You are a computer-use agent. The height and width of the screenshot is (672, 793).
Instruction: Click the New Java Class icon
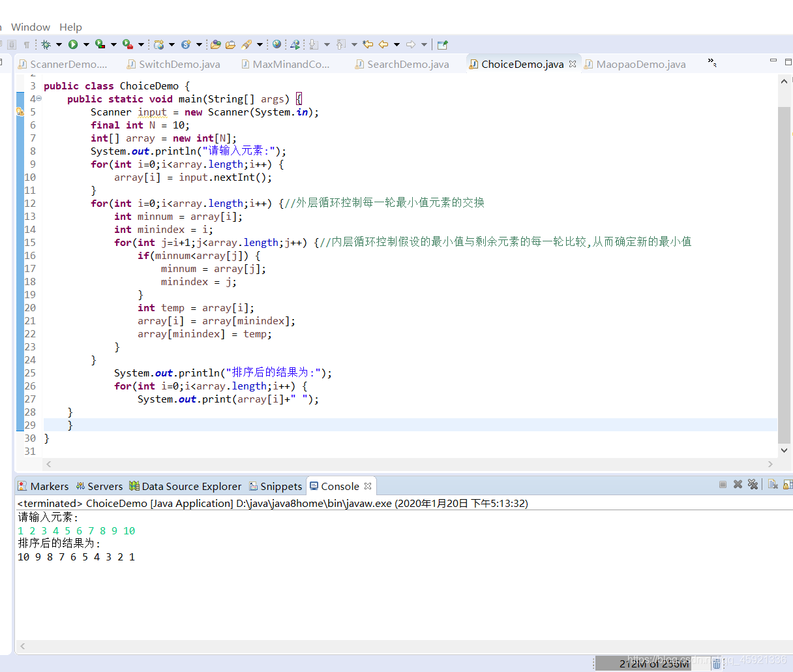186,44
